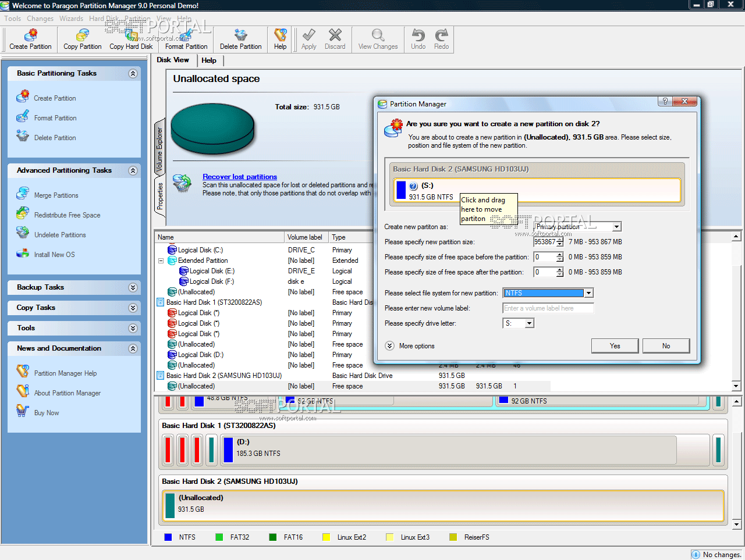This screenshot has width=745, height=560.
Task: Open the drive letter dropdown showing S:
Action: [530, 323]
